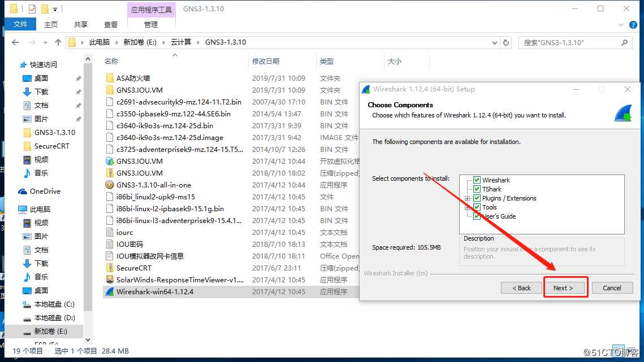Select 快速访问 in navigation pane
Viewport: 644px width, 362px height.
(x=43, y=64)
